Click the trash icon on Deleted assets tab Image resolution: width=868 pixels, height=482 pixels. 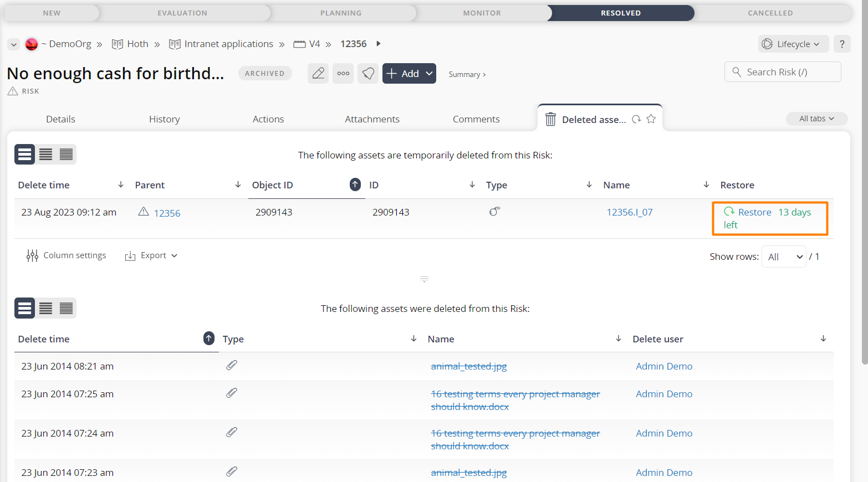pos(550,119)
